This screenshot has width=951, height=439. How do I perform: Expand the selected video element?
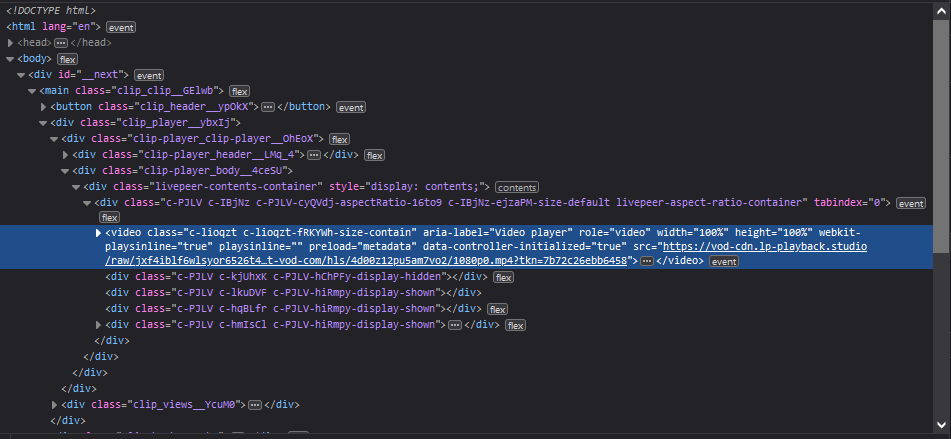coord(99,233)
